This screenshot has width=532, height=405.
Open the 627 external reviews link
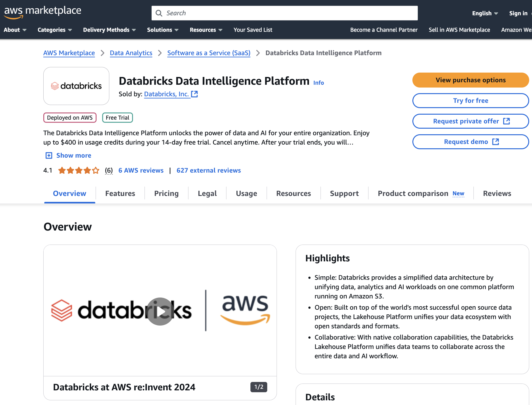coord(208,170)
